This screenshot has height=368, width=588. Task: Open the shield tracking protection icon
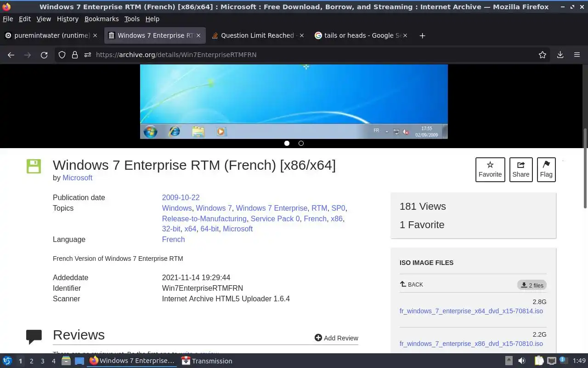tap(62, 55)
